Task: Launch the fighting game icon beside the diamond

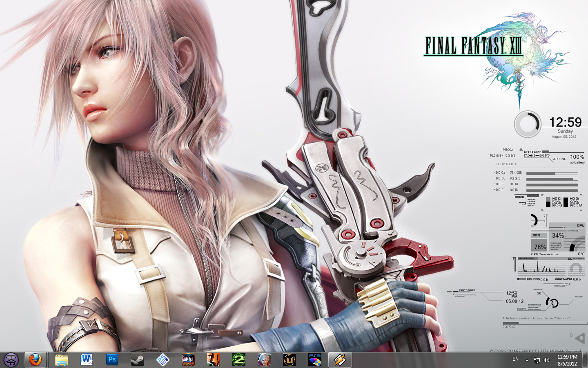Action: click(x=188, y=360)
